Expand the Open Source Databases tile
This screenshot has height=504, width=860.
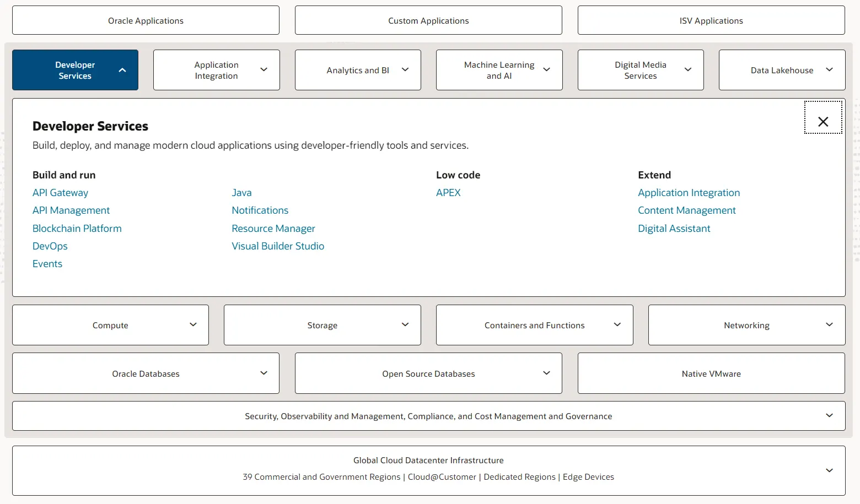pyautogui.click(x=428, y=373)
